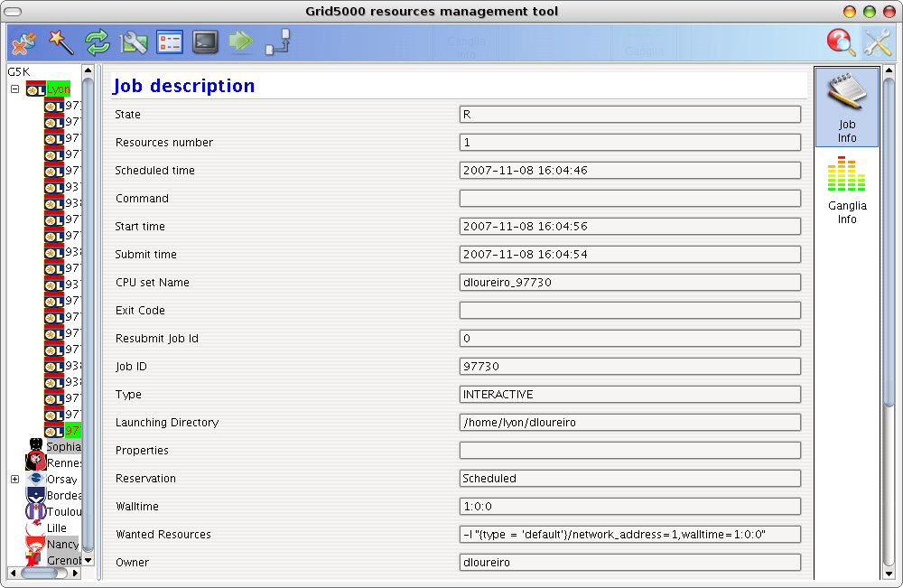Screen dimensions: 903x588
Task: Select the Nancy site in tree
Action: coord(62,544)
